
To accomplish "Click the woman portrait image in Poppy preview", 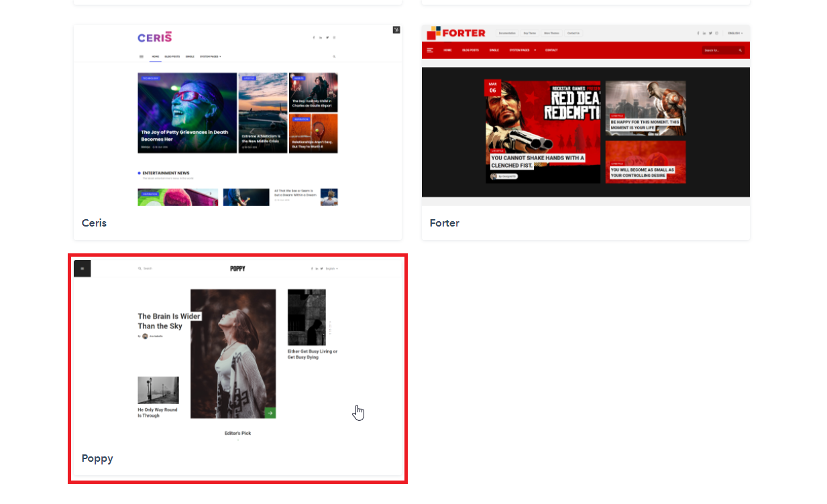I will click(x=233, y=353).
